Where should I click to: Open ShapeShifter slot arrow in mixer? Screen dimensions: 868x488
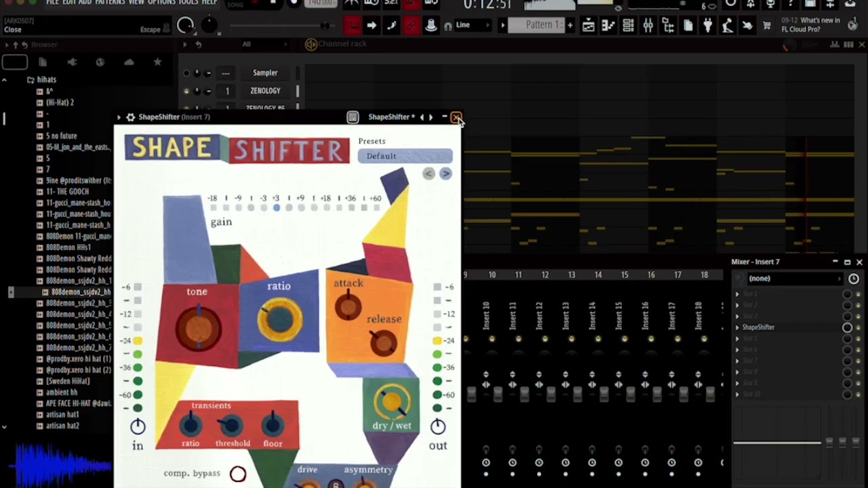[x=737, y=327]
